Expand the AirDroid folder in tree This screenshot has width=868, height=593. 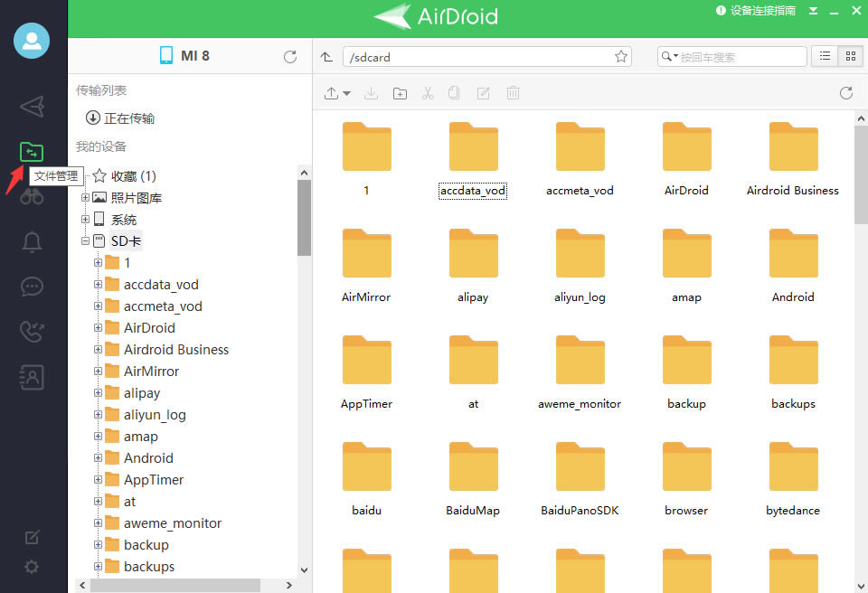coord(98,327)
